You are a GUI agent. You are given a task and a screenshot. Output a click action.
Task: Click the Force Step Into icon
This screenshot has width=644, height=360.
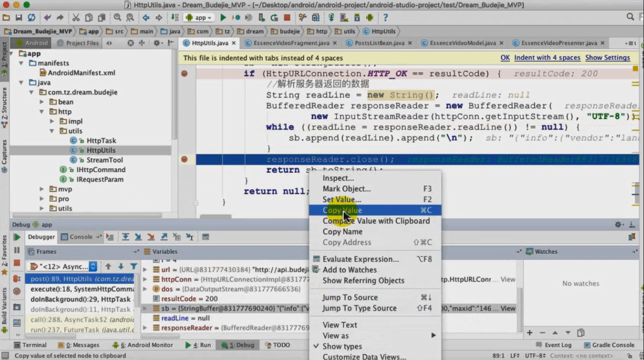[x=151, y=237]
